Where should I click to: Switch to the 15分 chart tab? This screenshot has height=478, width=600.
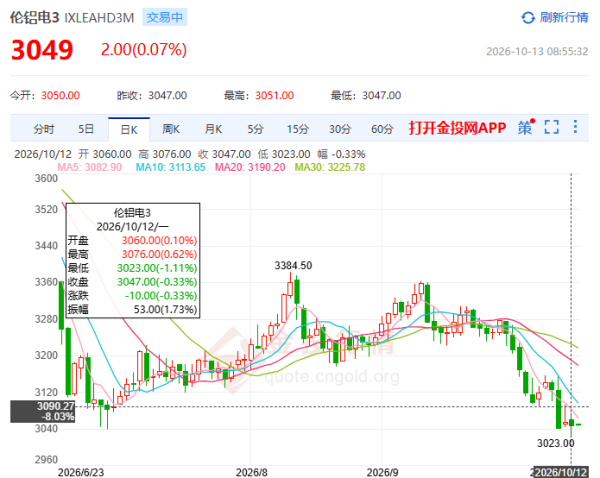(x=298, y=129)
